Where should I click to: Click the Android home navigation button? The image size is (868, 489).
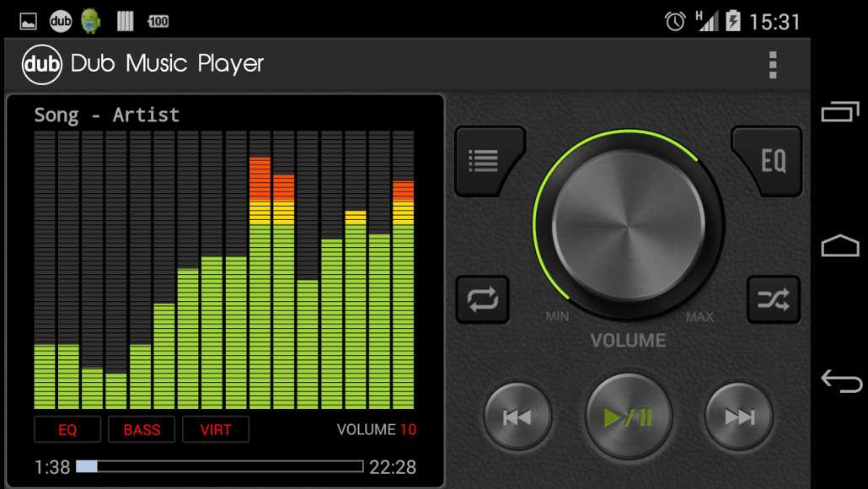pos(840,245)
